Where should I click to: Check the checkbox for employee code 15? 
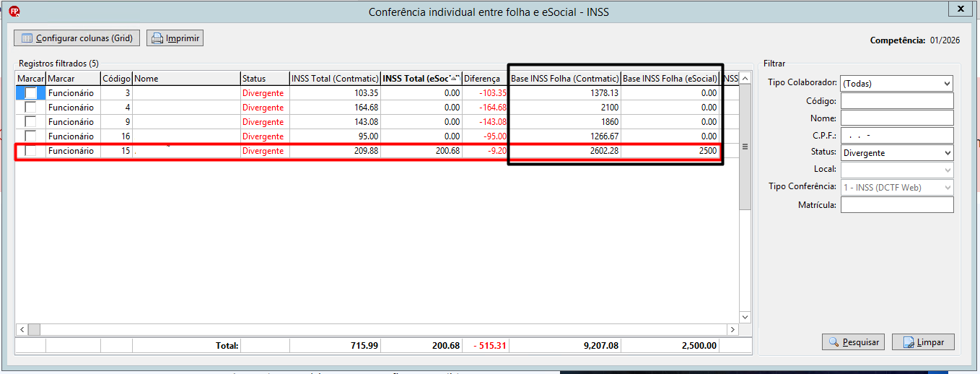pyautogui.click(x=30, y=151)
